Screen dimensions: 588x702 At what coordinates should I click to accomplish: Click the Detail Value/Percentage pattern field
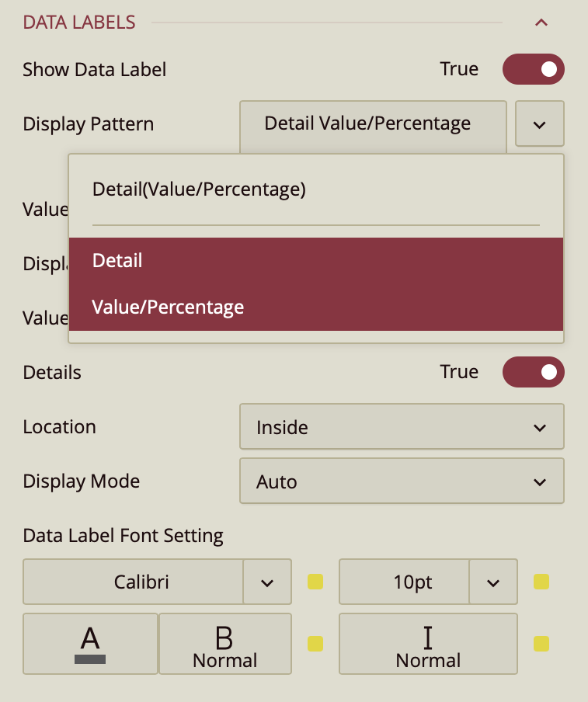[x=373, y=123]
